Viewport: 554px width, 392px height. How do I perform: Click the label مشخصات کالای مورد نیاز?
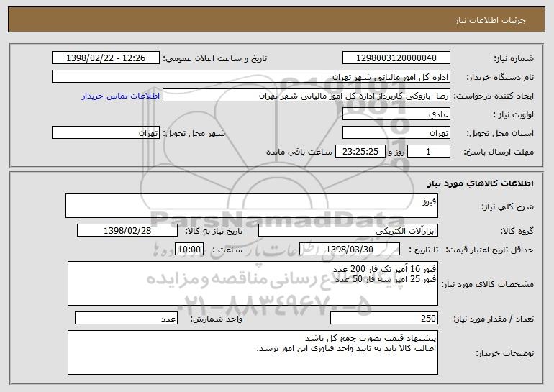point(488,284)
